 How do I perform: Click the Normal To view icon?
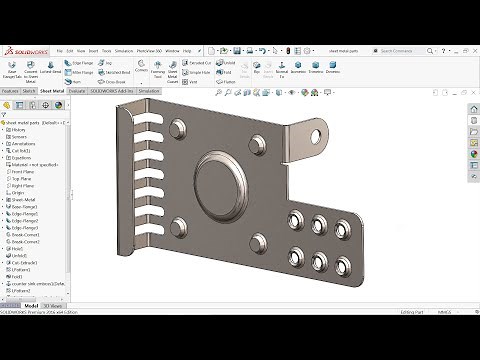[282, 69]
